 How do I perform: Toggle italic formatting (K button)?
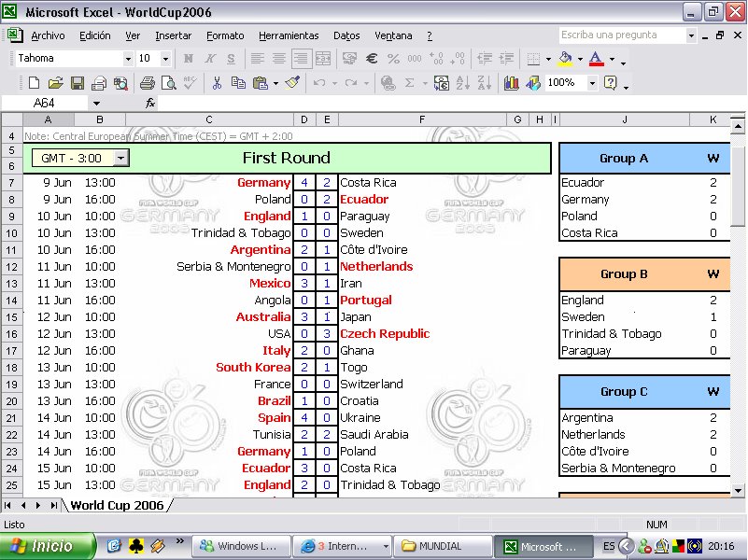point(210,59)
